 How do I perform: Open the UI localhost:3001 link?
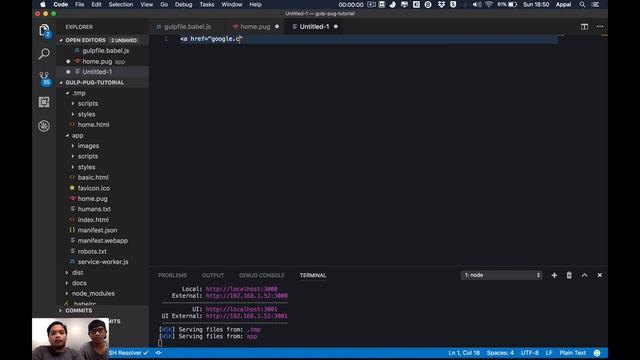pyautogui.click(x=241, y=309)
